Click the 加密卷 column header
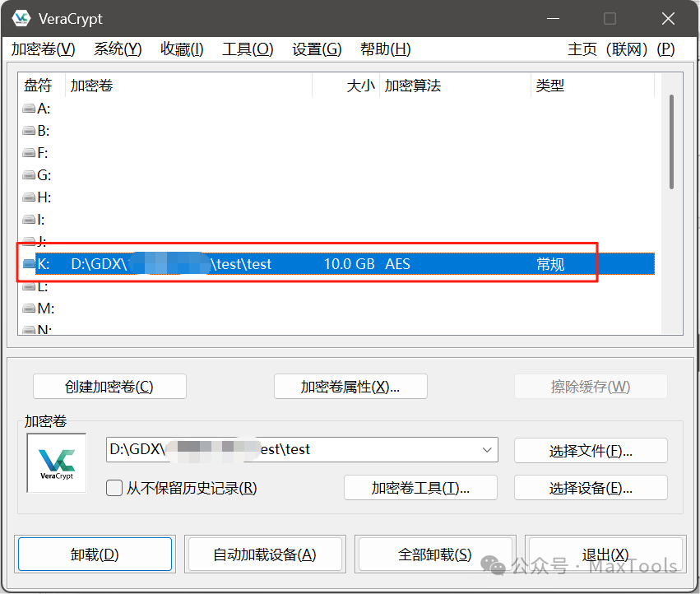The width and height of the screenshot is (700, 594). [x=188, y=86]
